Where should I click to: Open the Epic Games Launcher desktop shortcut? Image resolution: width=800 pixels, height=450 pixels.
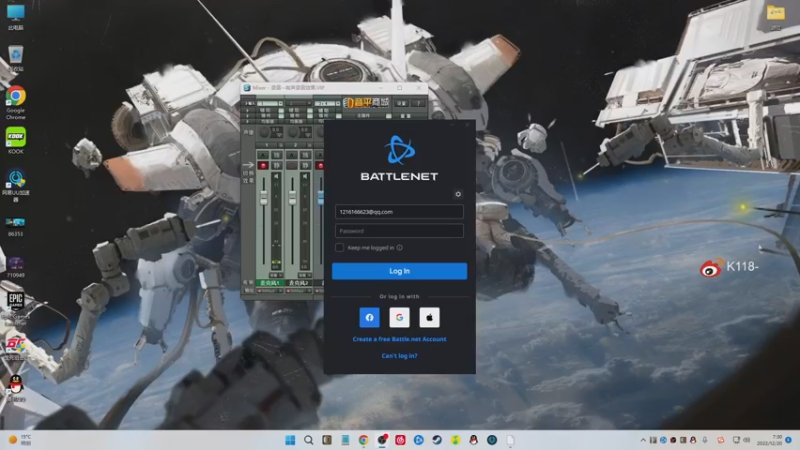tap(16, 309)
